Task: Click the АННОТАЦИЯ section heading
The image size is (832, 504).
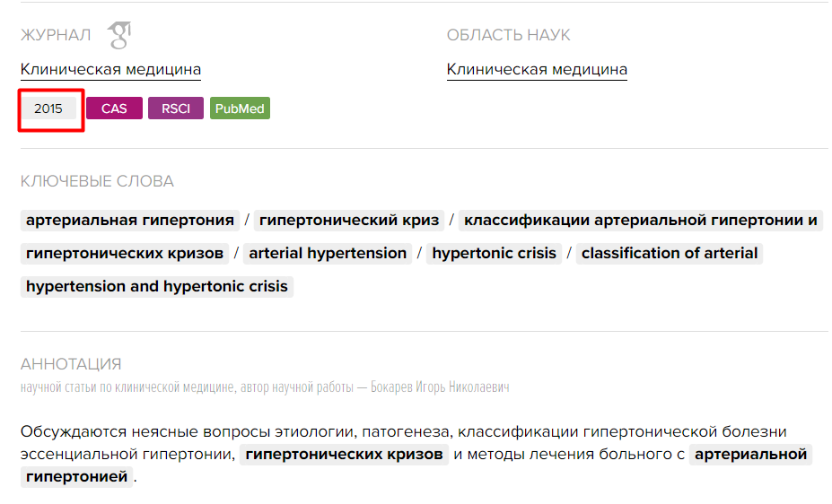Action: pos(71,364)
